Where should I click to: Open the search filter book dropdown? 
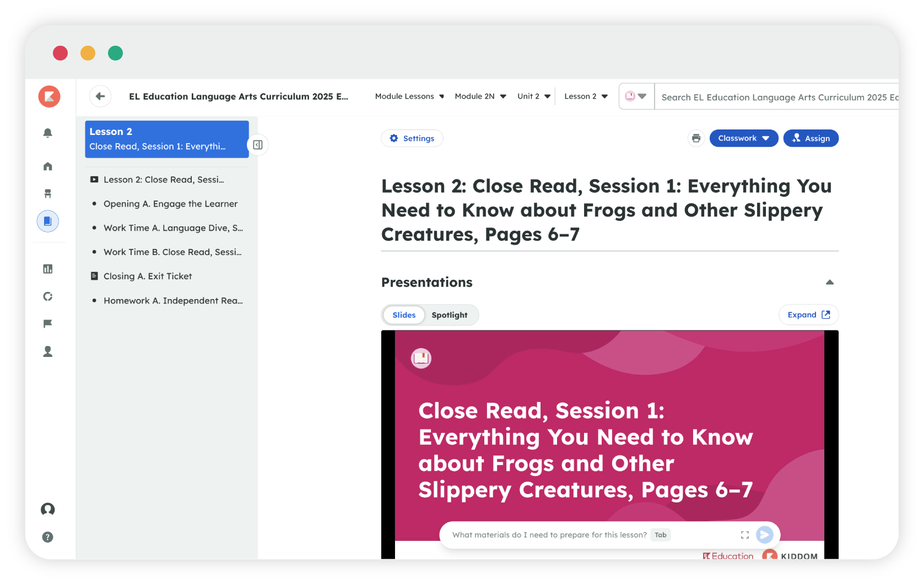[636, 96]
